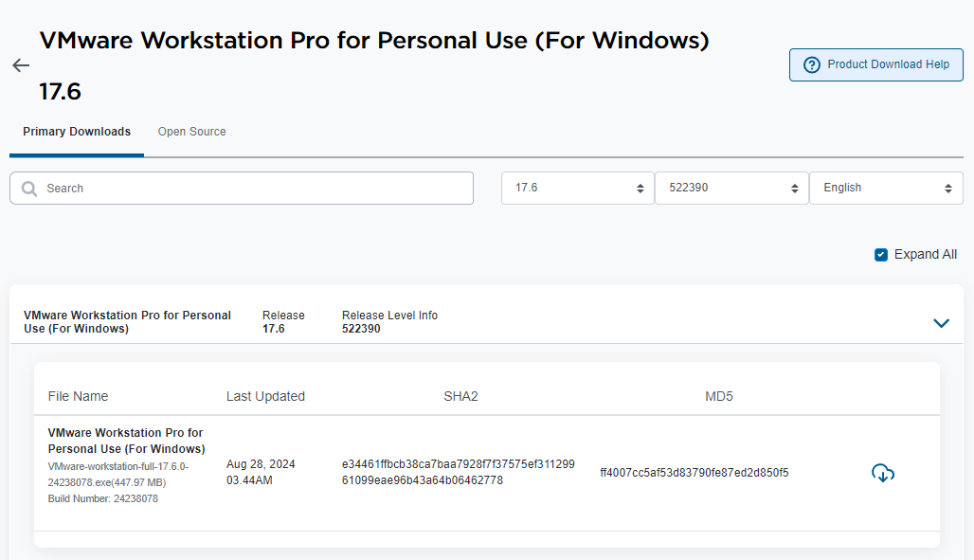This screenshot has height=560, width=974.
Task: Open the 17.6 version dropdown
Action: (x=578, y=188)
